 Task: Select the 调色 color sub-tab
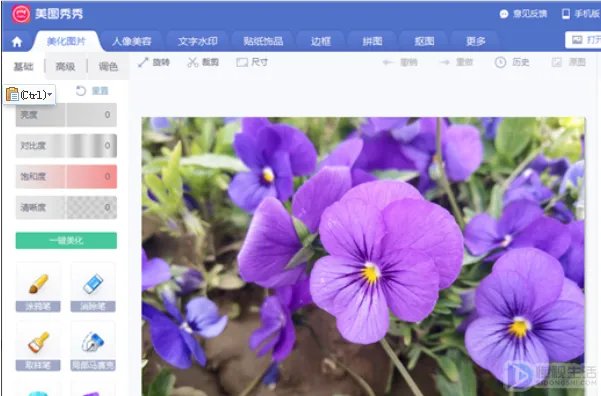point(108,67)
